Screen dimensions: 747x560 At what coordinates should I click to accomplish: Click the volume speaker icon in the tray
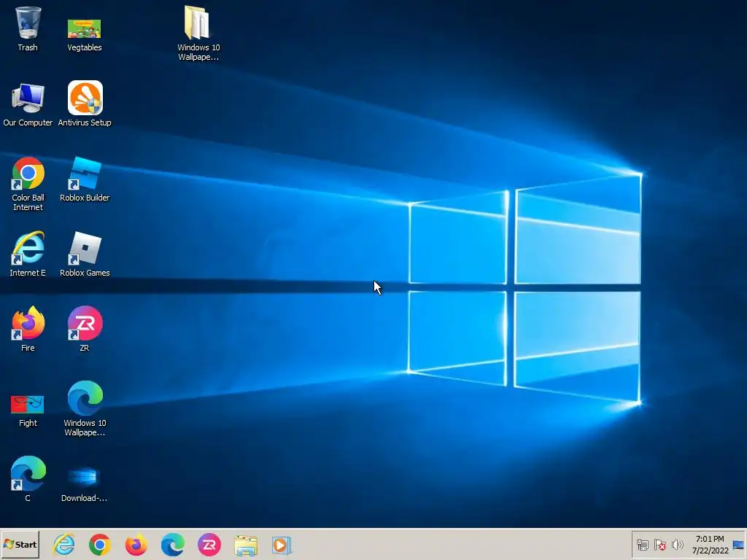(x=677, y=545)
